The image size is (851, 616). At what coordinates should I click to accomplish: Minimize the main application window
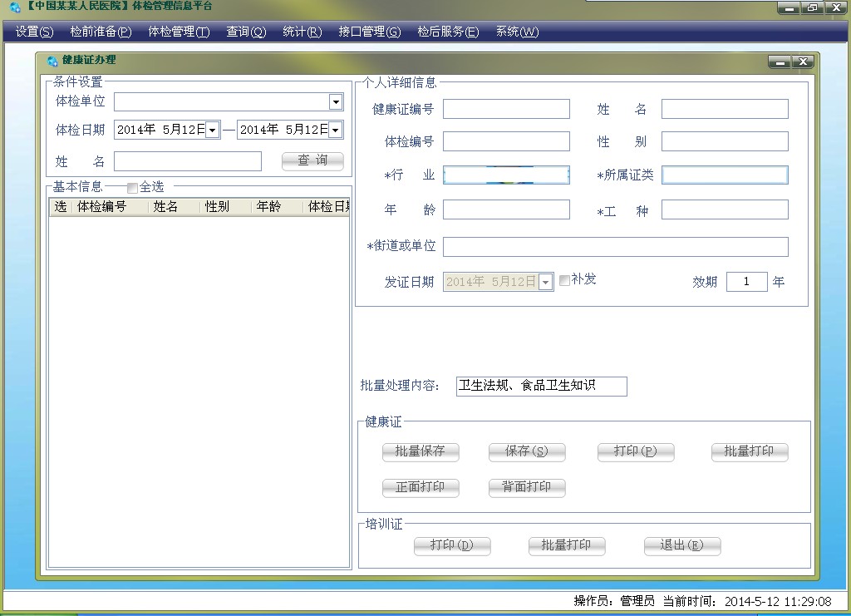[x=789, y=7]
